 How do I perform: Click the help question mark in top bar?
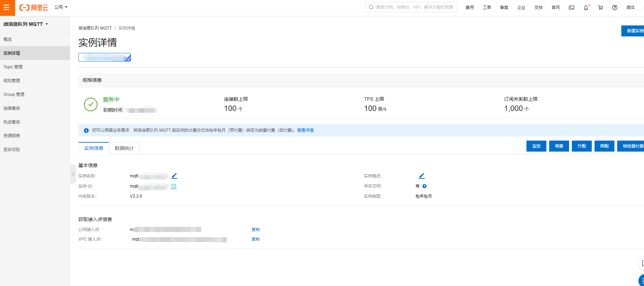coord(615,8)
